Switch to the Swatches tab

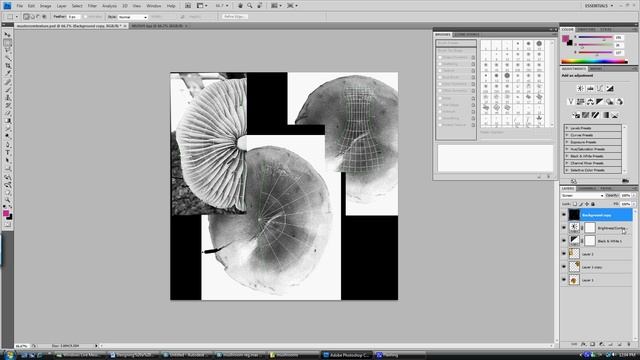point(587,29)
